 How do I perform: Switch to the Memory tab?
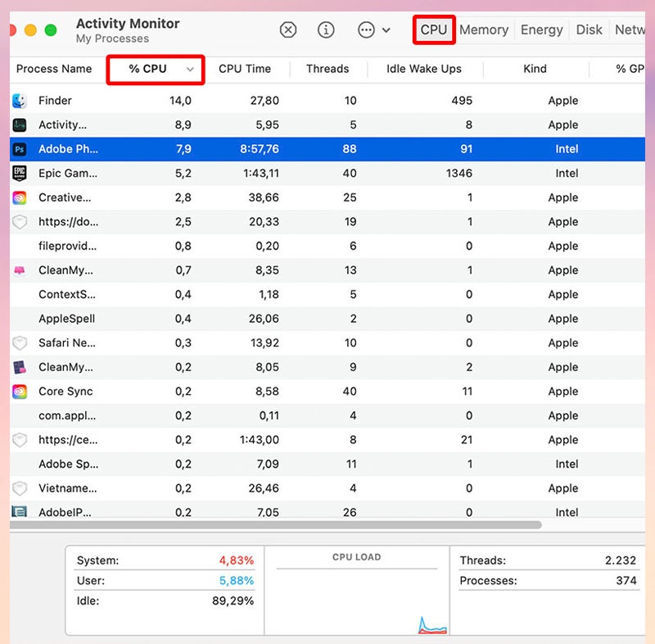pos(483,29)
